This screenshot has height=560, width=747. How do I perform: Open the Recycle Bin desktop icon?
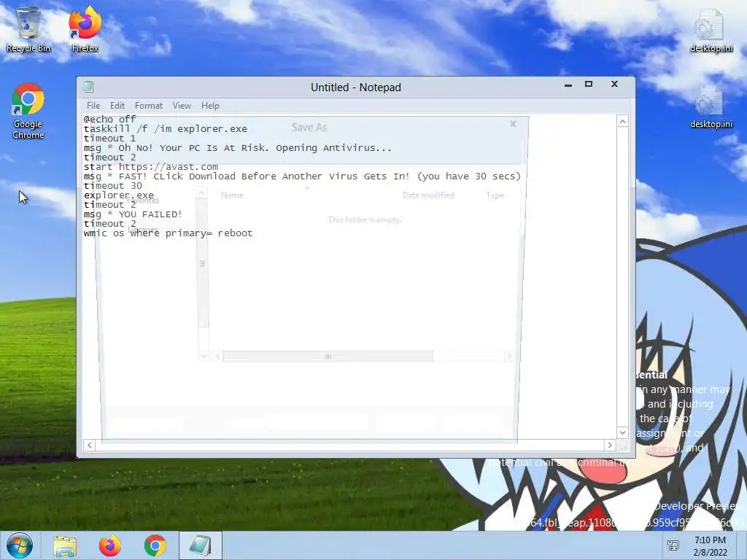click(x=28, y=29)
